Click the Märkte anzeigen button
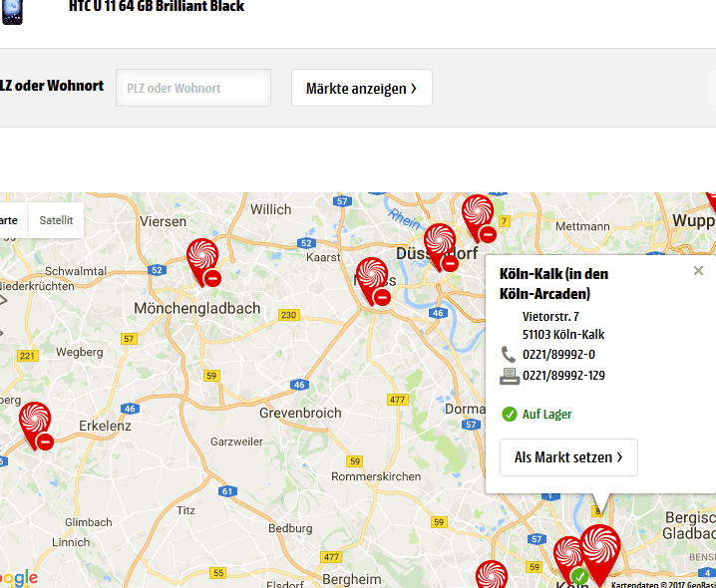This screenshot has width=716, height=588. tap(362, 88)
